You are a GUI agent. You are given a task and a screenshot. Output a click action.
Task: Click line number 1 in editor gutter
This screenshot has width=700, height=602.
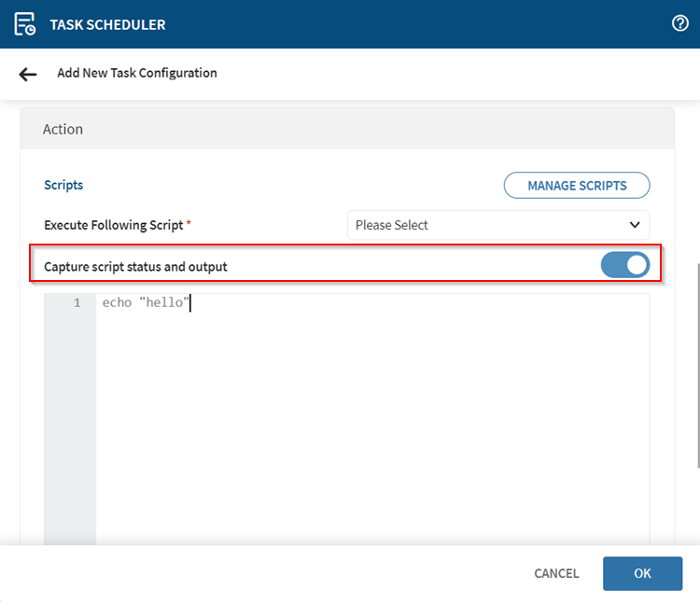click(x=77, y=302)
